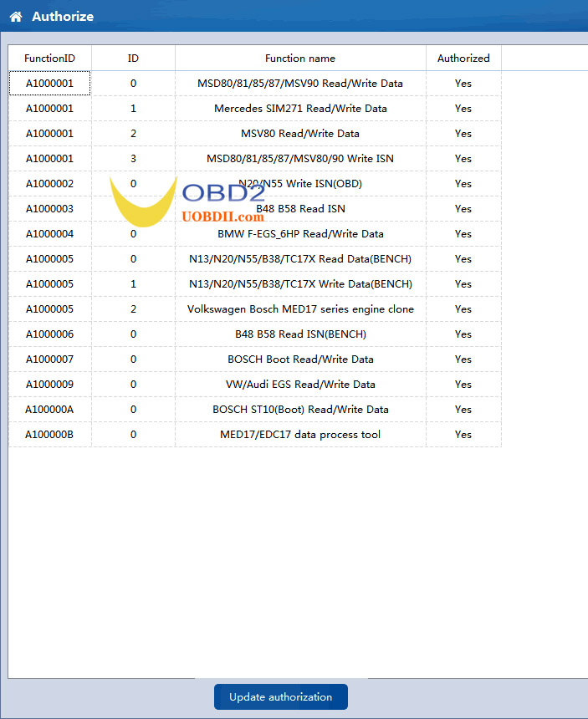588x719 pixels.
Task: Click the N20/N55 Write ISN(OBD) entry
Action: (300, 183)
